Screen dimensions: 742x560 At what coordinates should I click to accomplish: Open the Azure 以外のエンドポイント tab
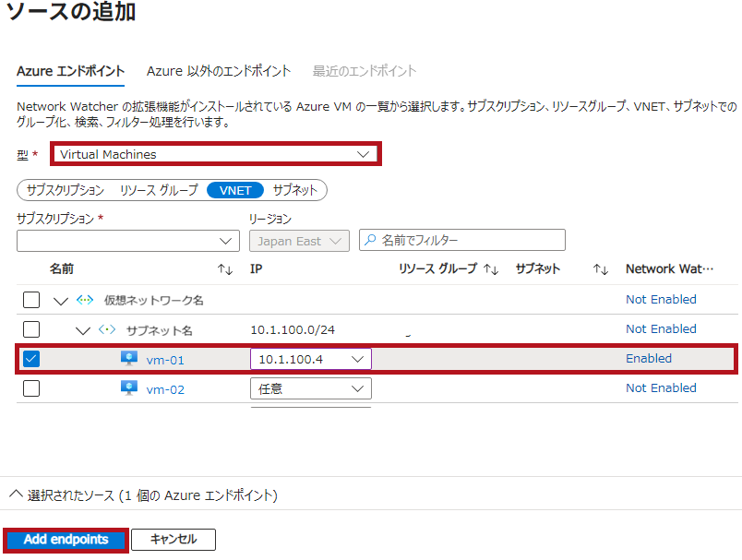(x=219, y=71)
